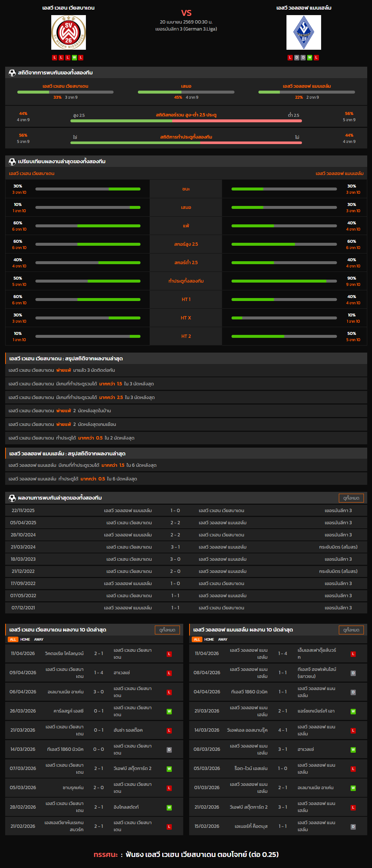Select AWAY tab in Mannheim last 10 matches
Screen dimensions: 372x868
click(x=223, y=640)
